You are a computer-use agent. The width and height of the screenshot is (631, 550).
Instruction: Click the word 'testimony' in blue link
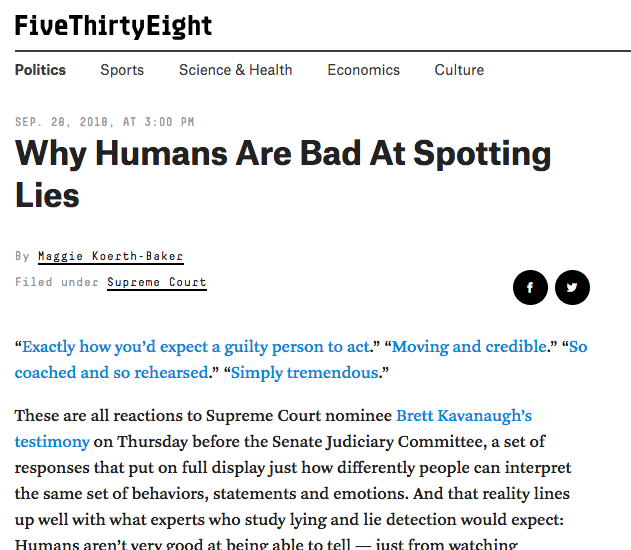[52, 442]
